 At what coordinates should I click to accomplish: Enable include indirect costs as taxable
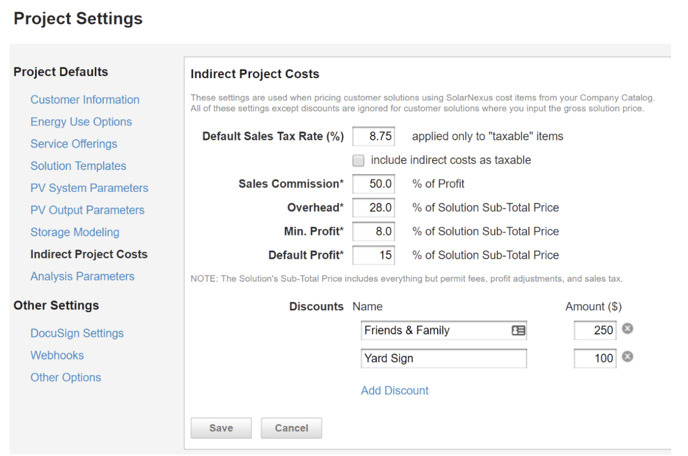pos(358,160)
